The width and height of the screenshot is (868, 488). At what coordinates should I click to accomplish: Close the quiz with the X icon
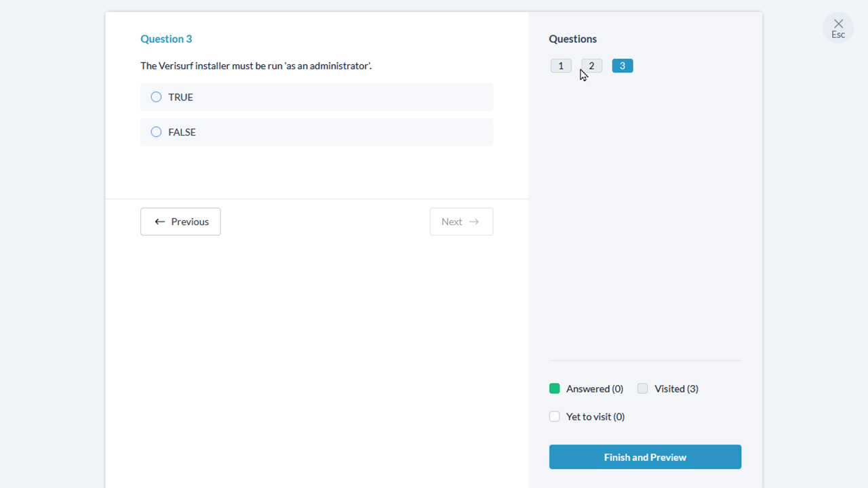tap(838, 24)
